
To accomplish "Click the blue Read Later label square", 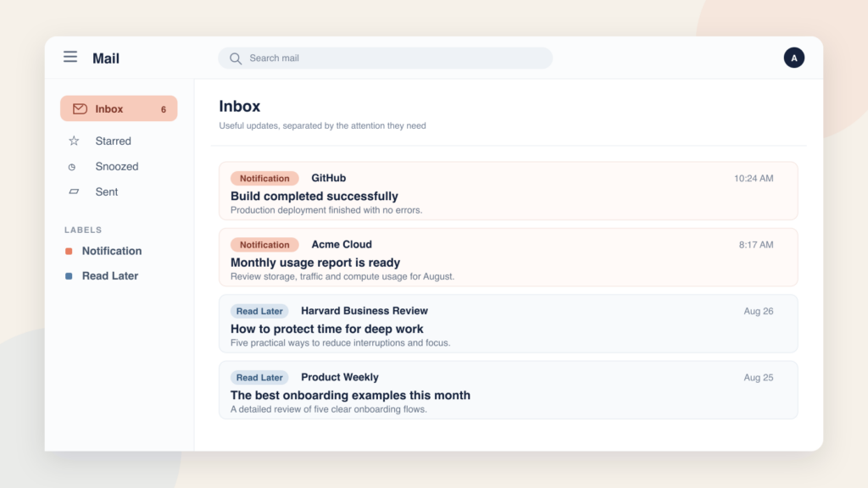I will pyautogui.click(x=69, y=276).
